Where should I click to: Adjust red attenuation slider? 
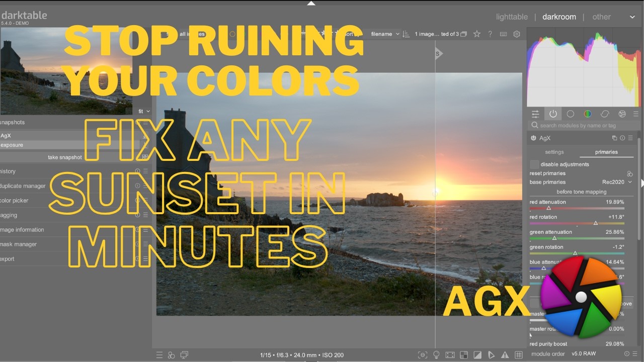[x=577, y=204]
